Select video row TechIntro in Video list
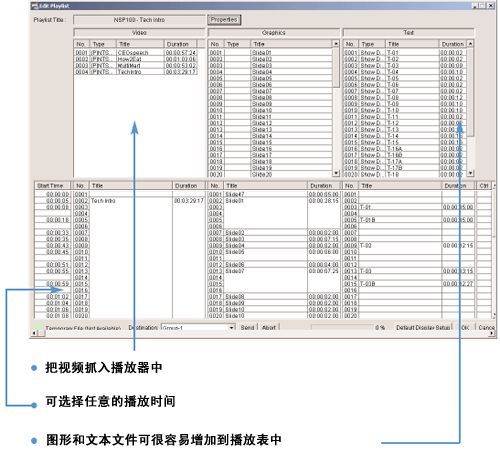The width and height of the screenshot is (500, 454). pos(136,72)
